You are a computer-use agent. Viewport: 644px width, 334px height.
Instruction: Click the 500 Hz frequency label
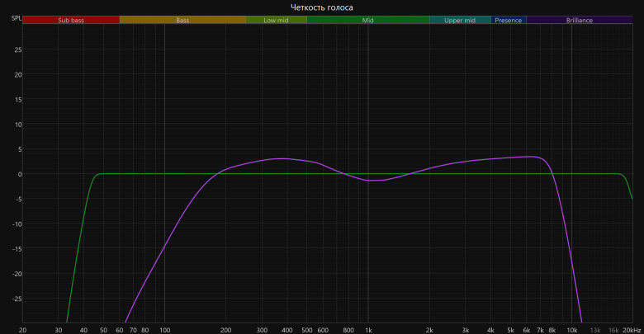[307, 330]
